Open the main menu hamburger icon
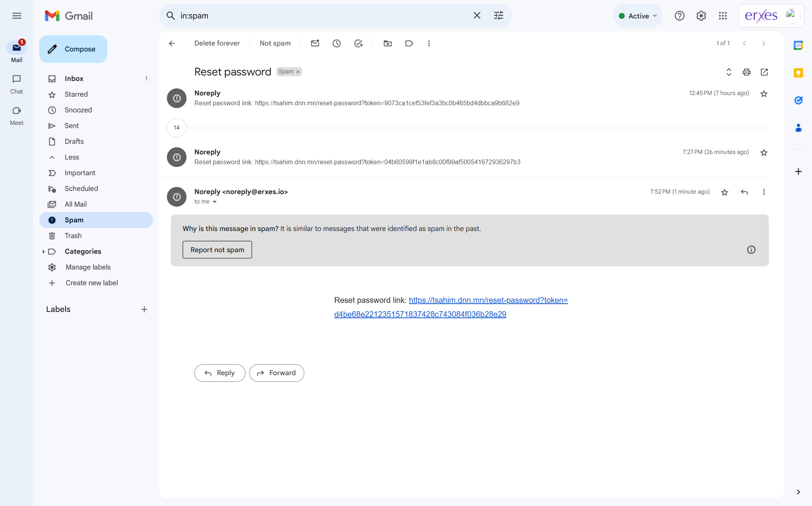 [x=16, y=16]
